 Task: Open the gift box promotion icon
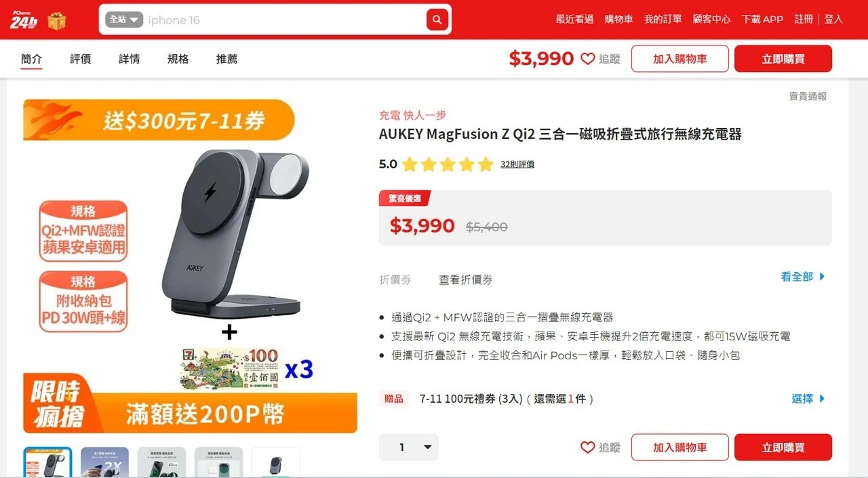tap(57, 20)
